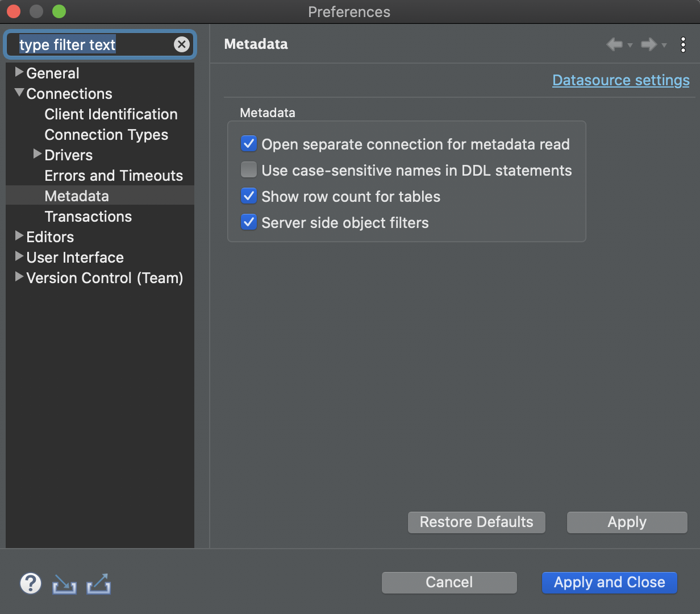Navigate back using the left arrow icon
Screen dimensions: 700x614
[615, 44]
